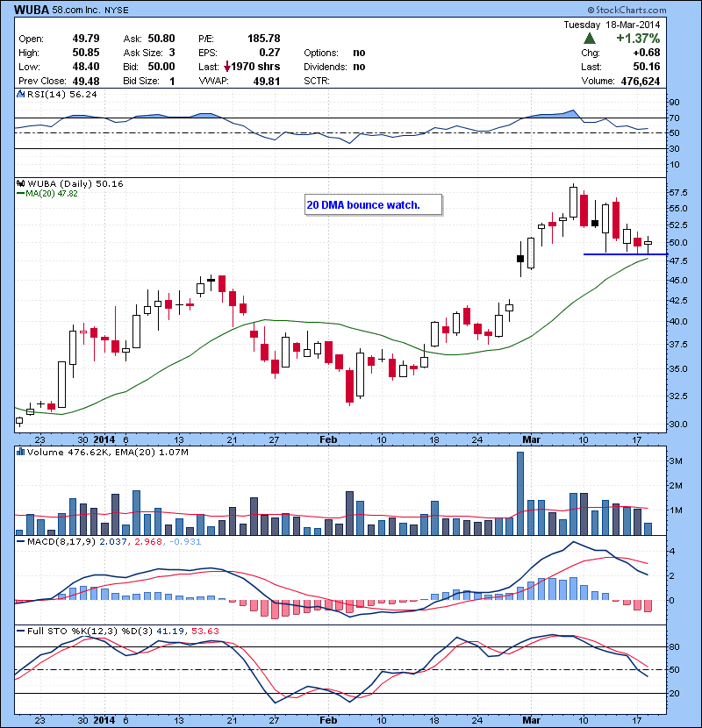Click the Volume value 476,624
The height and width of the screenshot is (728, 702).
tap(641, 82)
